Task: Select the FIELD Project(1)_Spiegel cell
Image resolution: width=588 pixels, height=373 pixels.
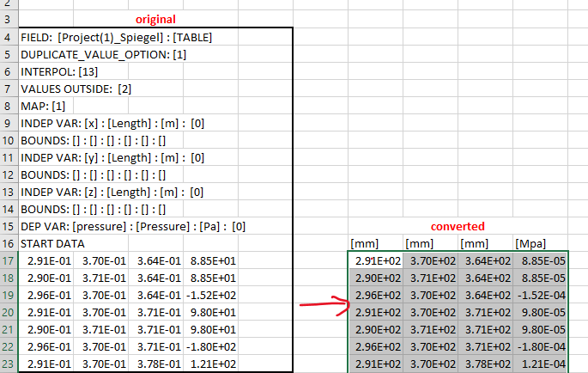Action: (x=116, y=37)
